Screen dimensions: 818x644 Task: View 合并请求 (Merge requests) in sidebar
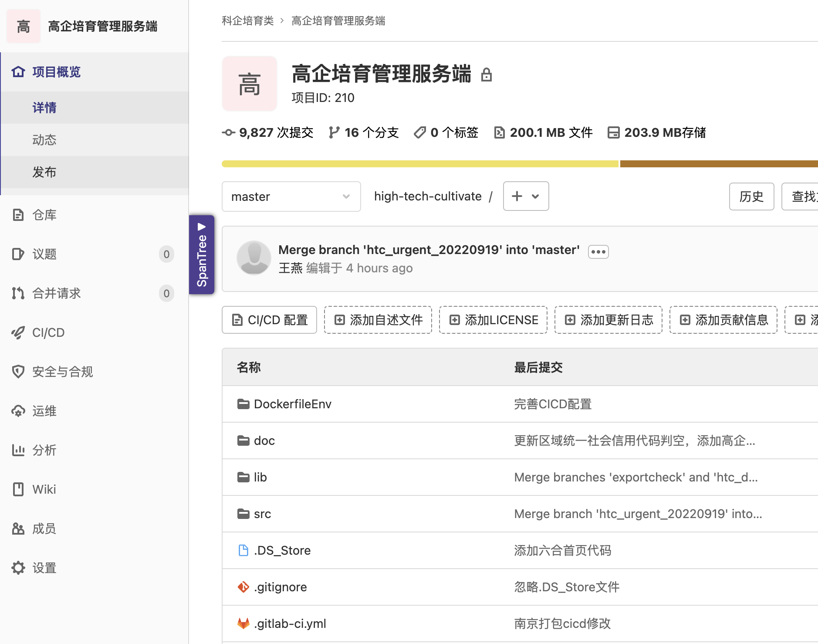57,293
